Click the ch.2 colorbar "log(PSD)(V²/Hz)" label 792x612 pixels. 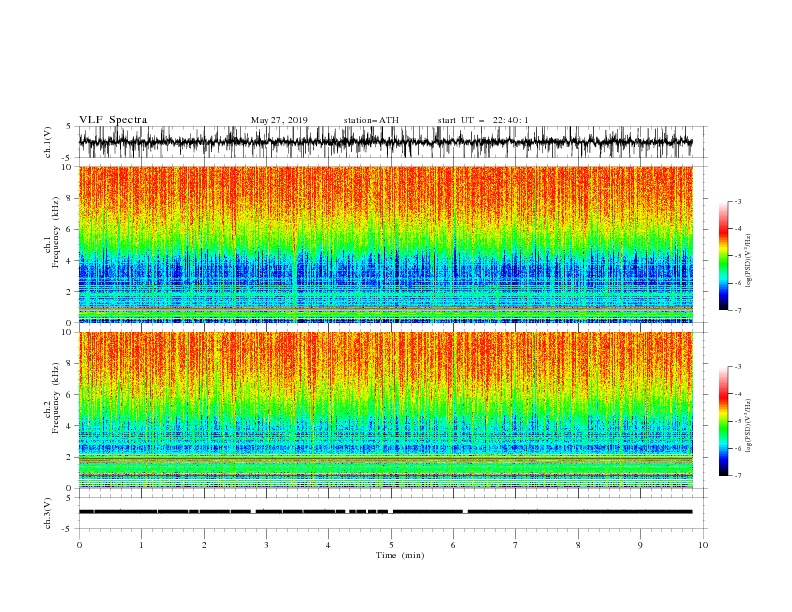(x=749, y=426)
